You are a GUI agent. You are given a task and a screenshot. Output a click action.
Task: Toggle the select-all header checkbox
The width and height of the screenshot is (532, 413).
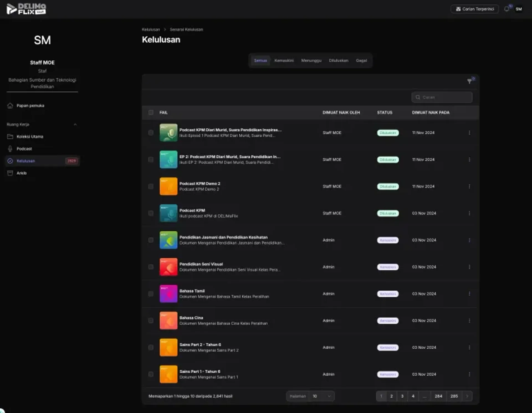[x=151, y=112]
